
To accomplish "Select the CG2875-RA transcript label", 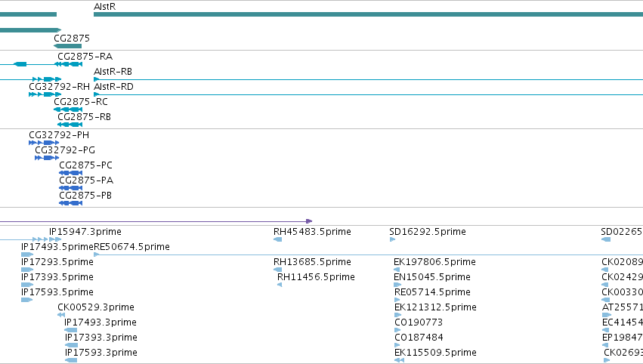I will tap(85, 56).
